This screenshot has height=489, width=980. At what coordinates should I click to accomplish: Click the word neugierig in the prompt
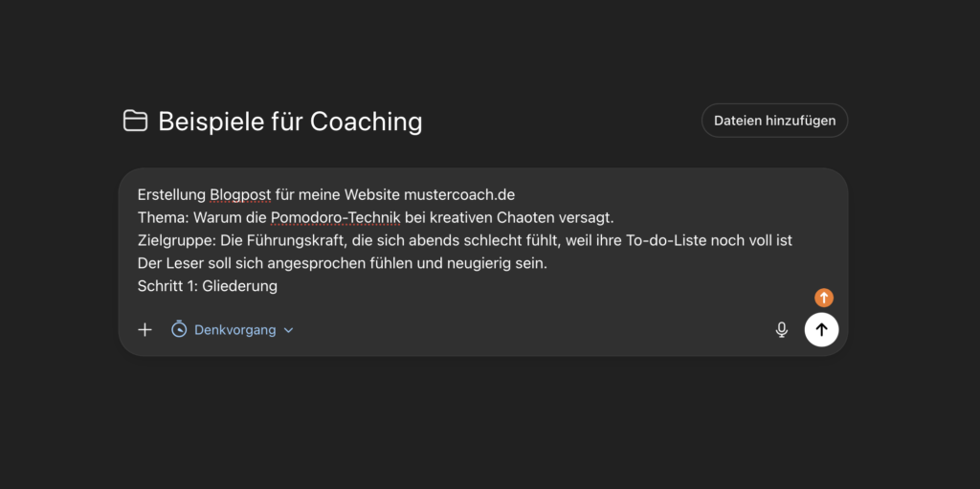point(480,263)
